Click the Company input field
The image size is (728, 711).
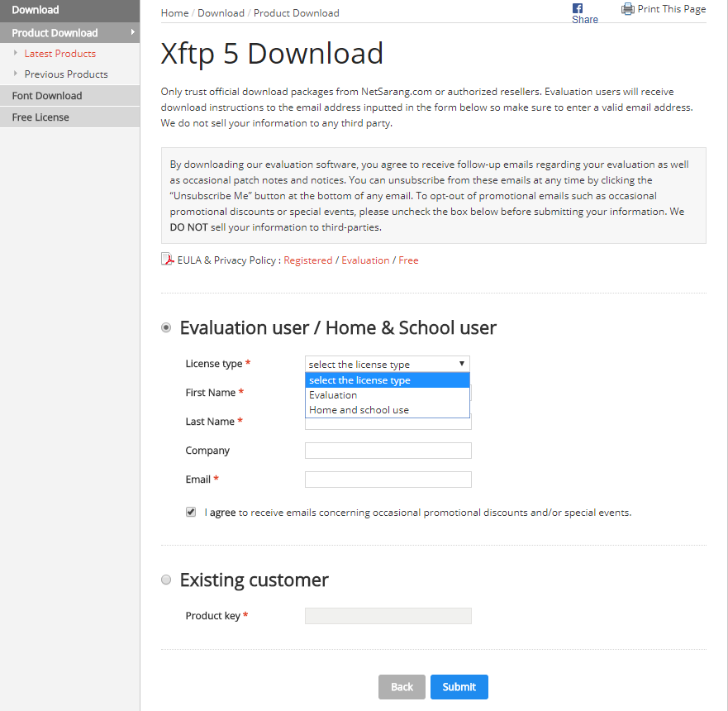coord(388,451)
